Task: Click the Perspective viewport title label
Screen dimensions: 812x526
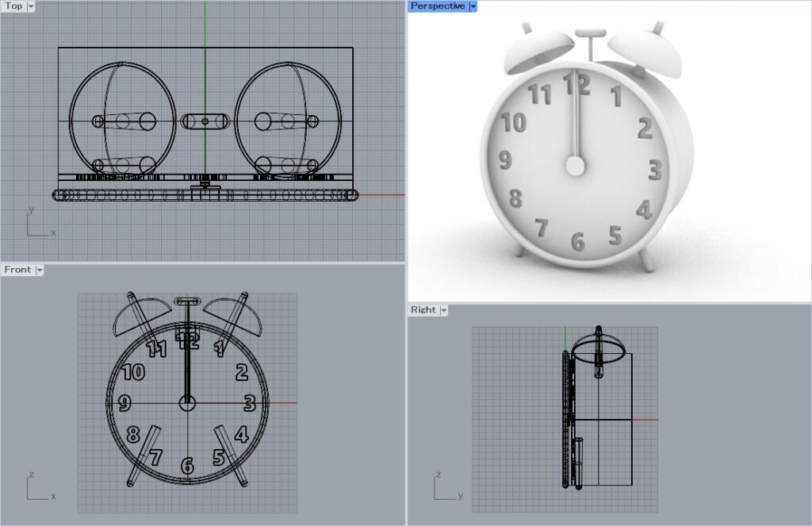Action: (x=437, y=6)
